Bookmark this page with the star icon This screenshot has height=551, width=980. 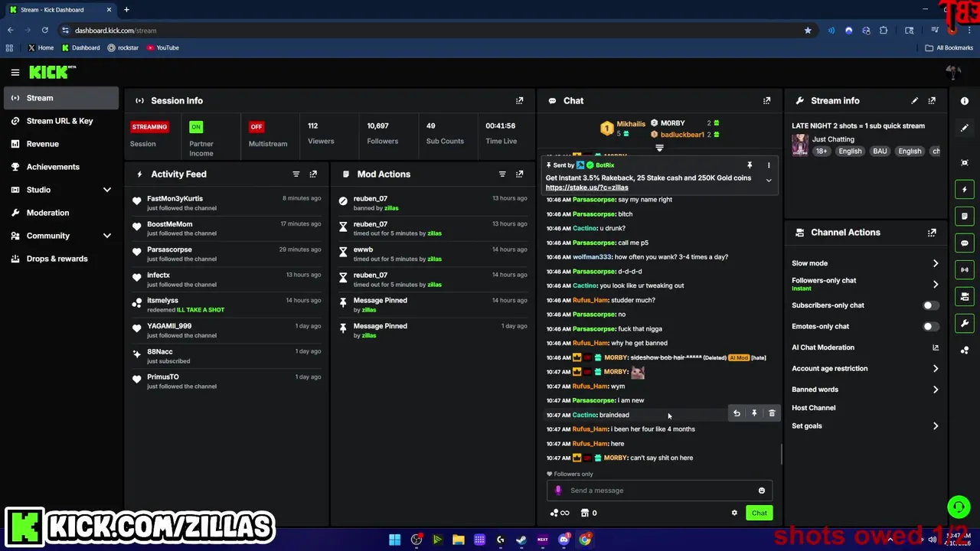coord(807,31)
